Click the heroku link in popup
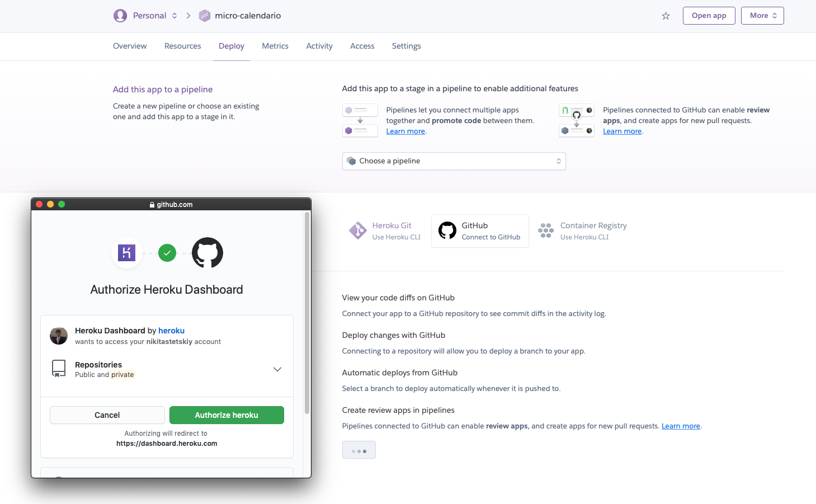Screen dimensions: 816x504 click(x=171, y=331)
